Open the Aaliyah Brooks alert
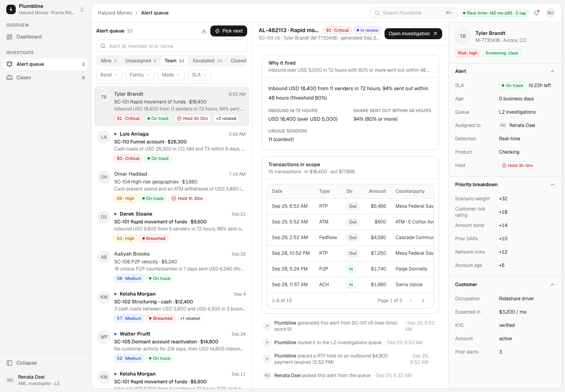Screen dimensions: 565x392 coord(172,266)
